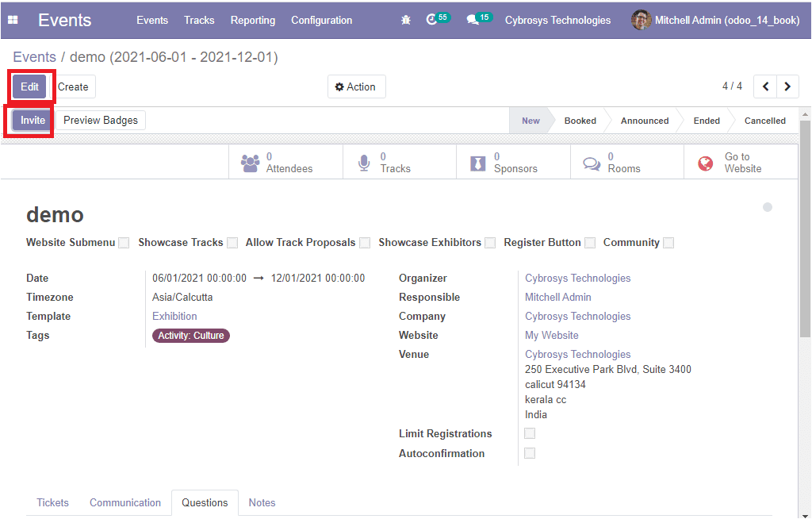
Task: Open the Reporting menu
Action: click(x=253, y=20)
